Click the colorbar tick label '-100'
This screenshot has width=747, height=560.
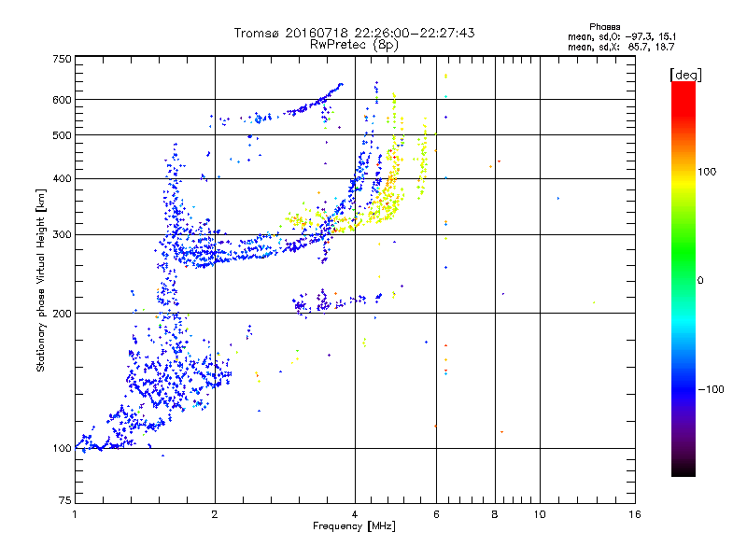(712, 389)
